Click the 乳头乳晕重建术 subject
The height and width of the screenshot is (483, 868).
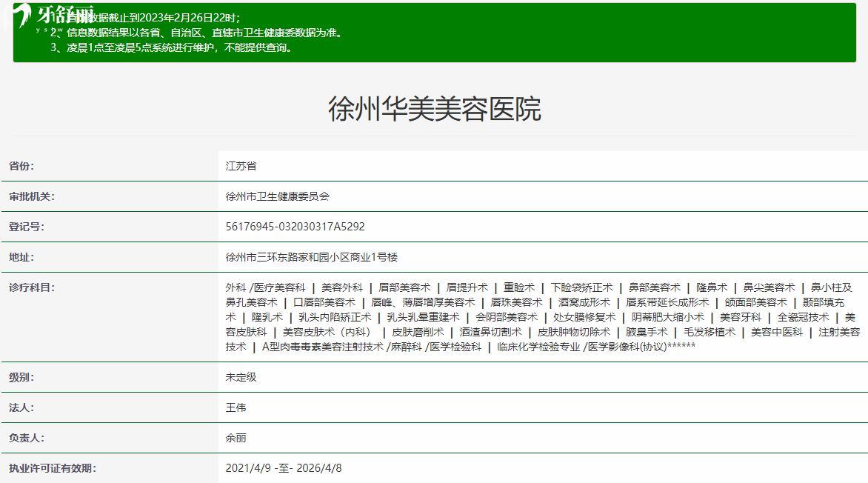point(424,317)
